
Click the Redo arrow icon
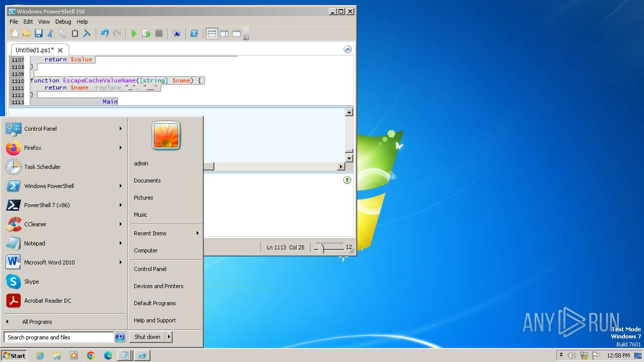click(x=117, y=34)
